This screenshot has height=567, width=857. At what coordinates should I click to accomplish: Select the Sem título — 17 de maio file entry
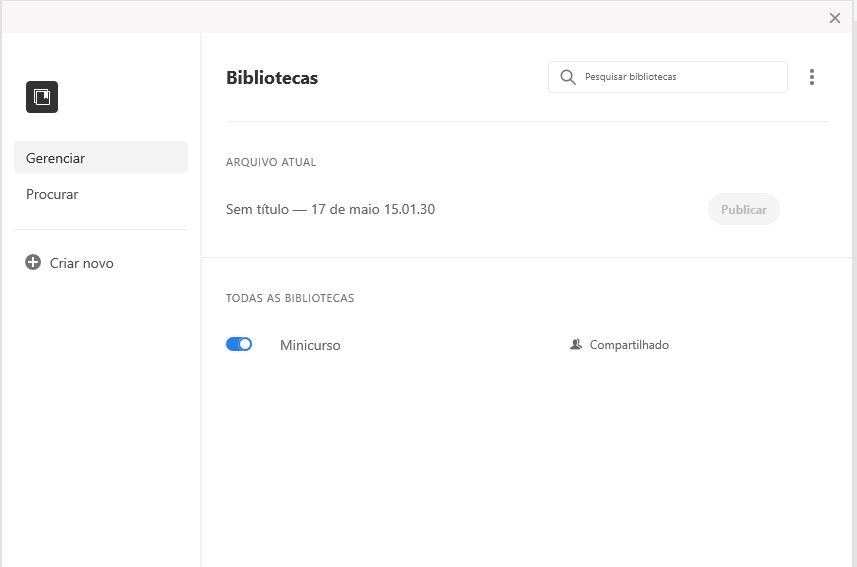(x=330, y=209)
